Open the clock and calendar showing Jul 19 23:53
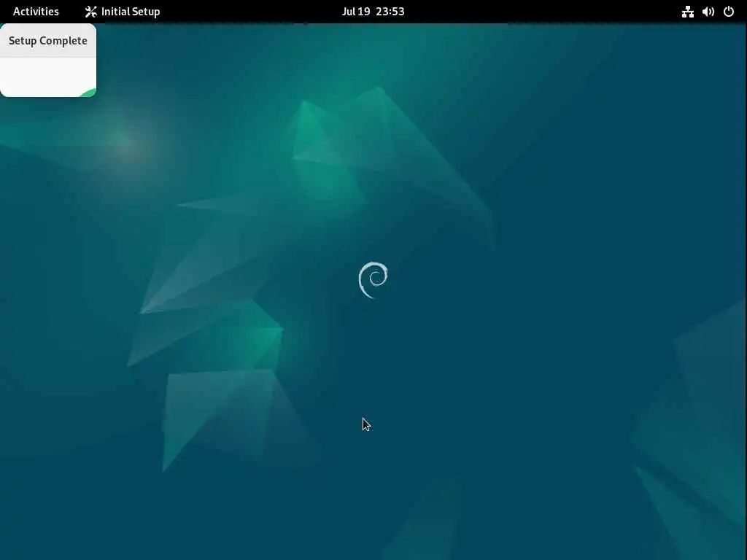Image resolution: width=747 pixels, height=560 pixels. pos(373,12)
